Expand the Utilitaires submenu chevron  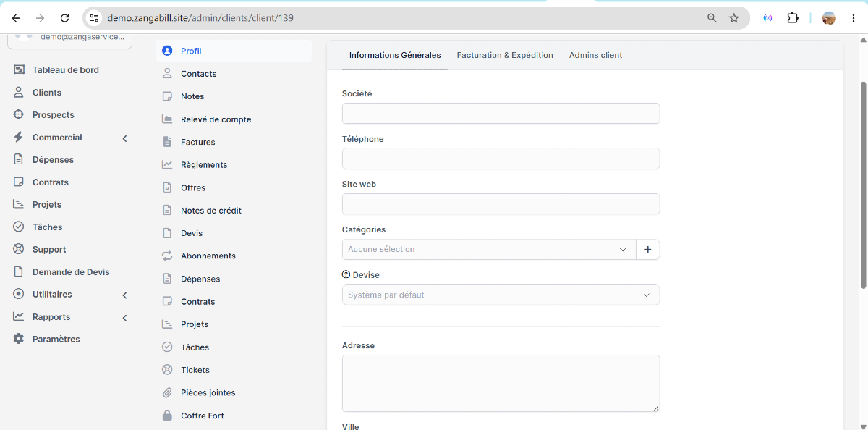pos(124,295)
